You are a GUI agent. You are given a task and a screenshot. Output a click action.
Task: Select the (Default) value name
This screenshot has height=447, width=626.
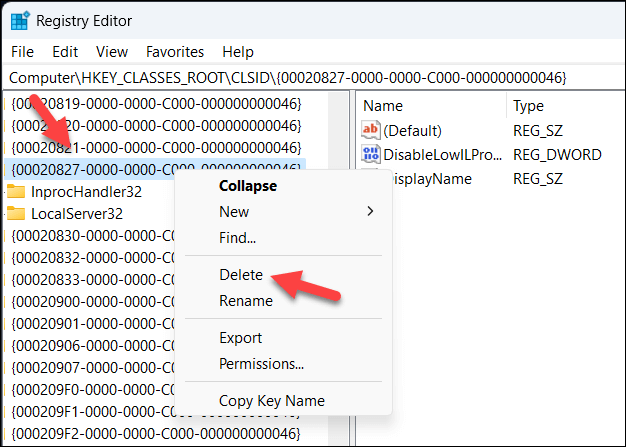point(412,131)
